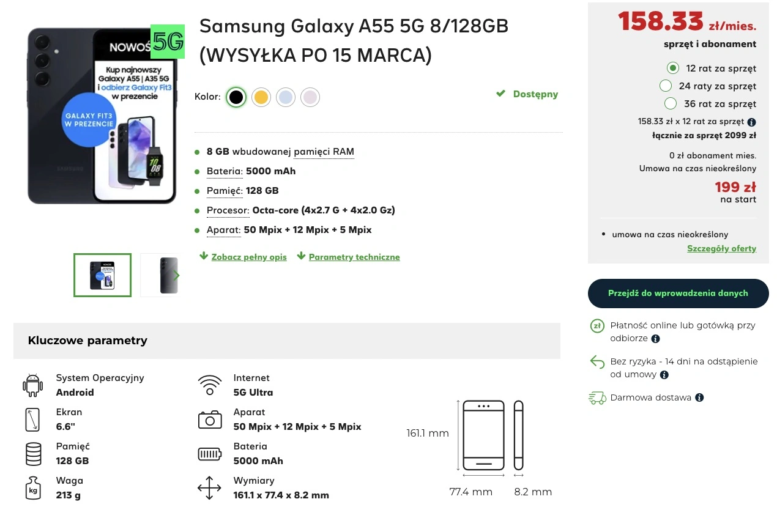
Task: Click the delivery truck icon
Action: (x=597, y=397)
